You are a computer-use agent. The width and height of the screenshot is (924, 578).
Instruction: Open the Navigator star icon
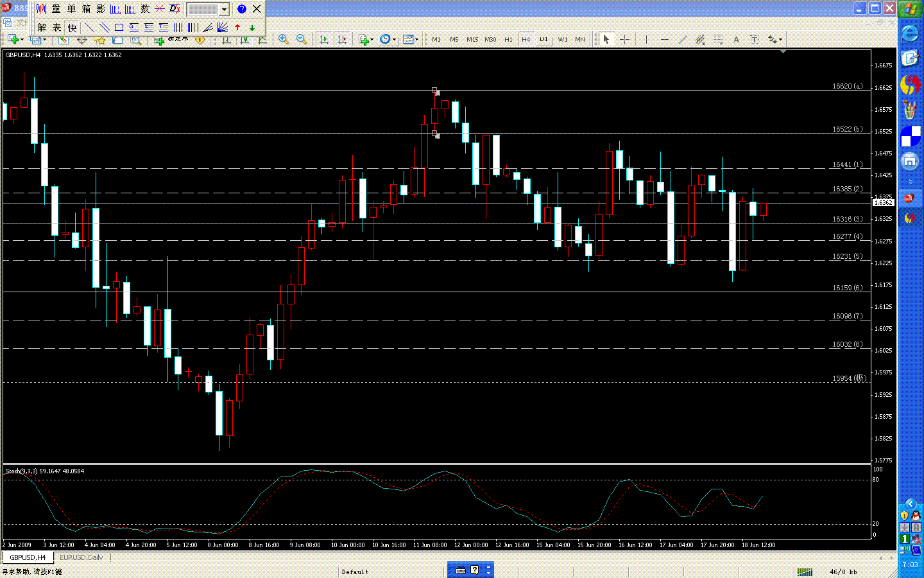[100, 40]
